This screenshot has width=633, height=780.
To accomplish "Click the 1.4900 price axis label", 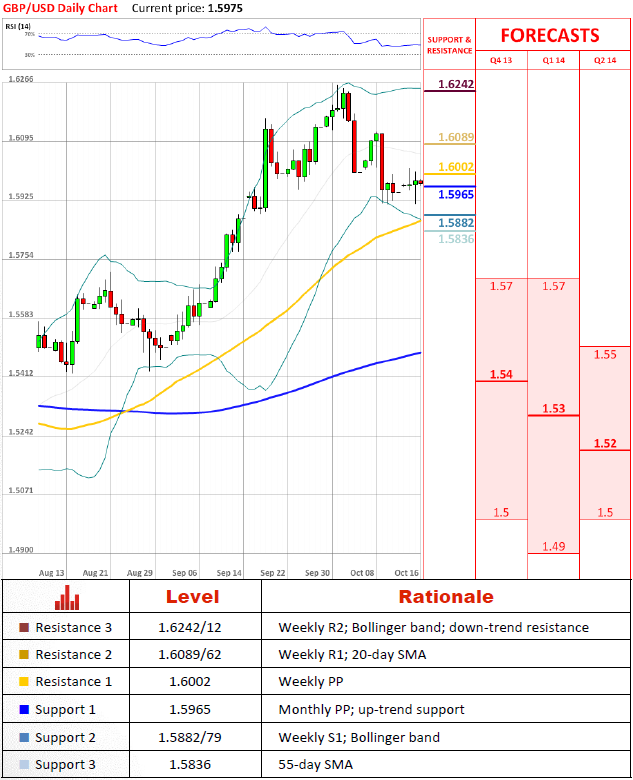I will pyautogui.click(x=21, y=550).
